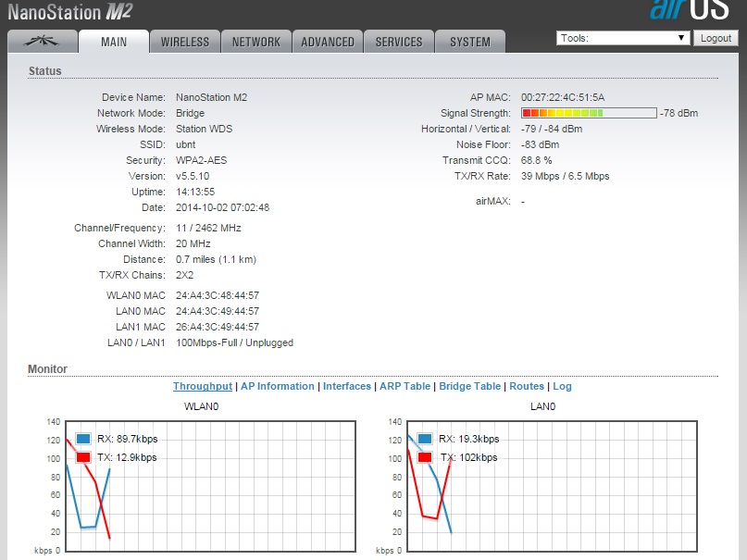Open the ARP Table link
Screen dimensions: 747x560
[405, 386]
